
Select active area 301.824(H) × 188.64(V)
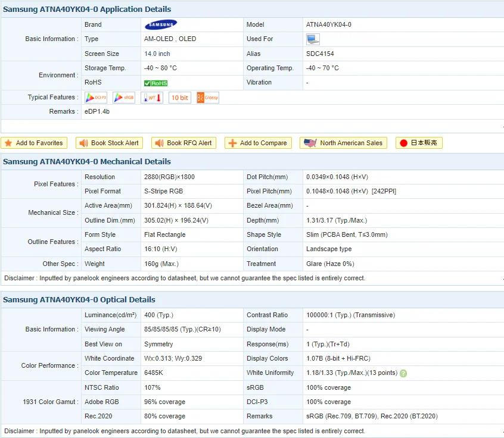click(x=178, y=205)
